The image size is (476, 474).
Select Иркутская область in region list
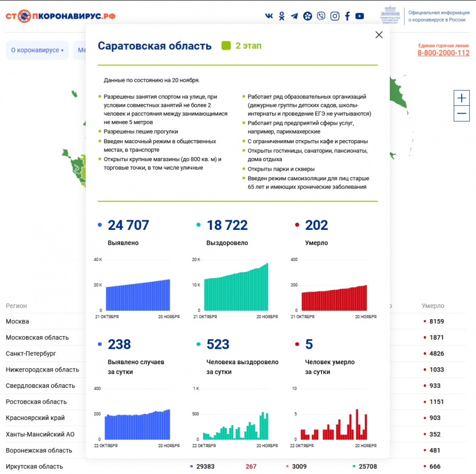tap(34, 467)
